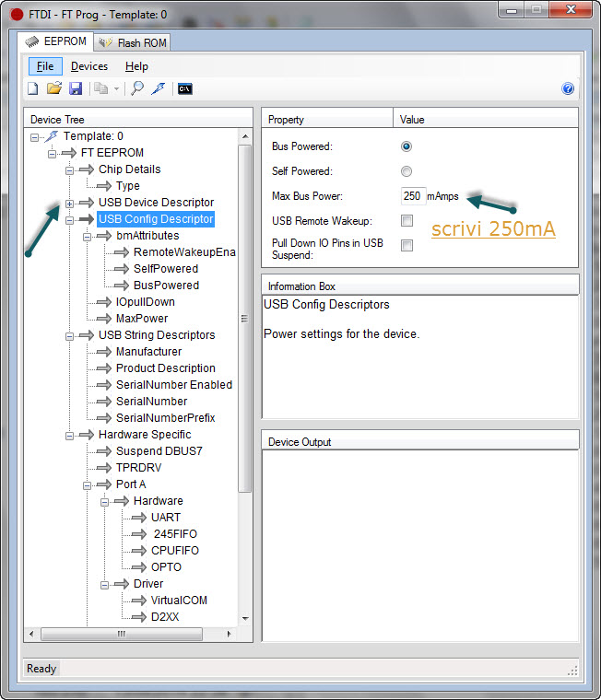Select the Self Powered radio button

pyautogui.click(x=407, y=171)
